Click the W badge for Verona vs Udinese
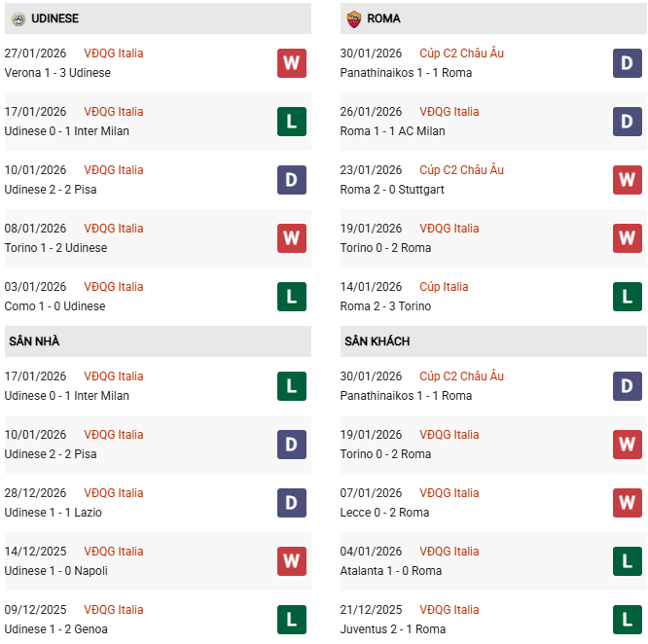The height and width of the screenshot is (644, 648). click(291, 63)
